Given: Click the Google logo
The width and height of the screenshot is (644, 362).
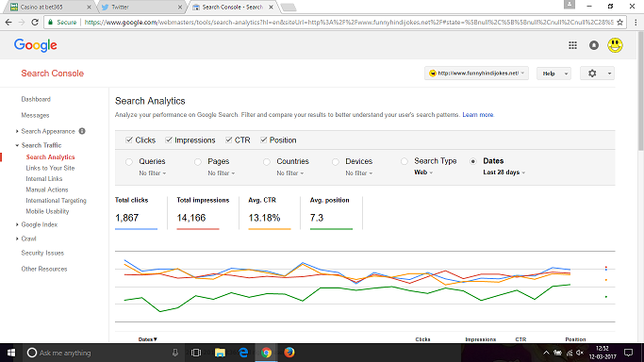Looking at the screenshot, I should pyautogui.click(x=35, y=45).
